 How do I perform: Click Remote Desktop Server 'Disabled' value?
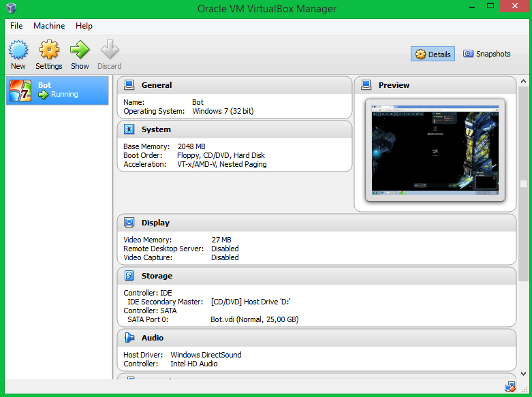click(225, 249)
